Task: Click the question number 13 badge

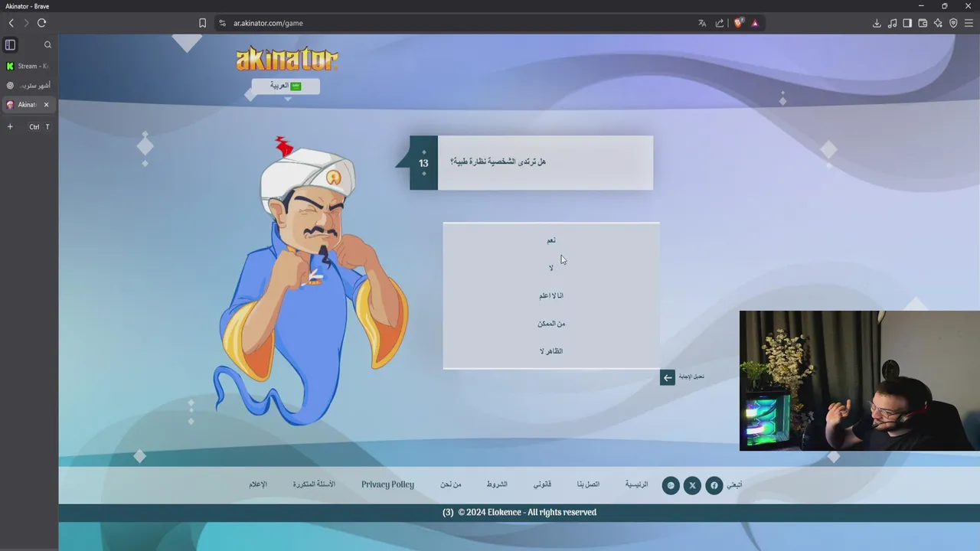Action: coord(423,163)
